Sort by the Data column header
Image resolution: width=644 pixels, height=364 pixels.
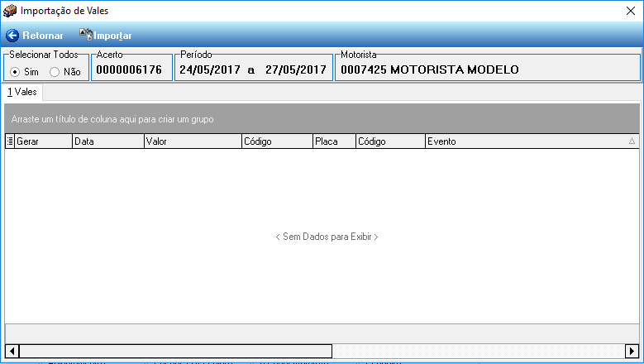point(108,141)
